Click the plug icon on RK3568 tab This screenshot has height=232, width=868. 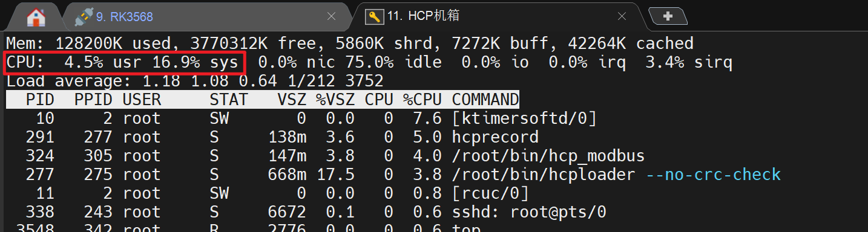(x=84, y=17)
